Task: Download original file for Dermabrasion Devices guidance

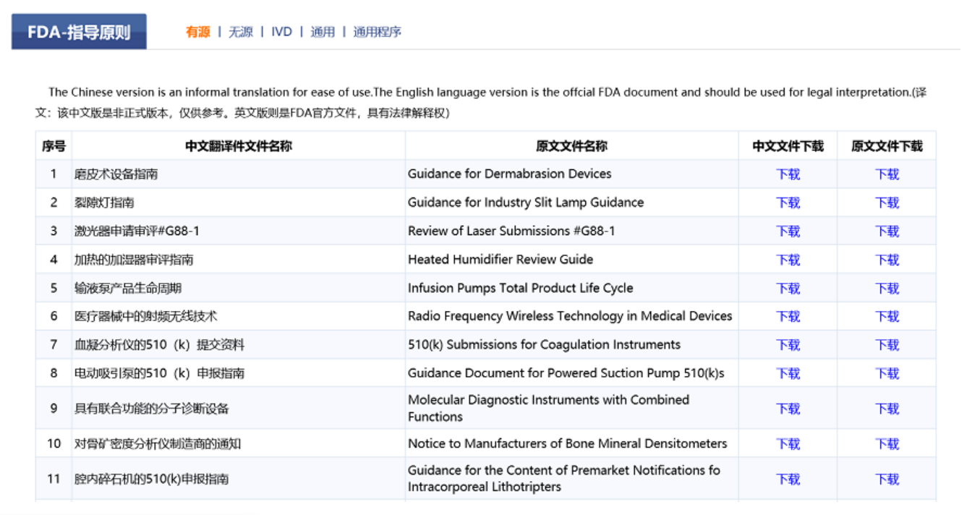Action: (887, 174)
